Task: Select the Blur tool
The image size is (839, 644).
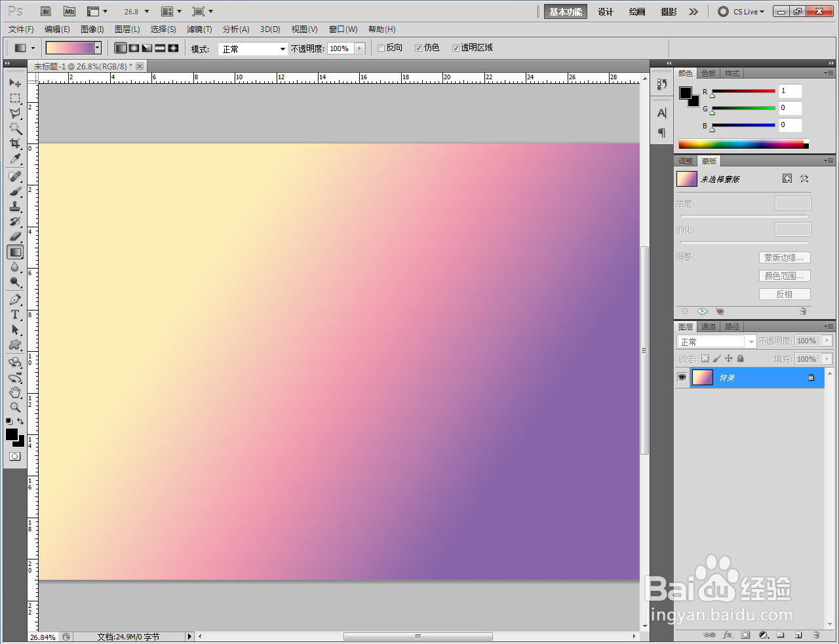Action: pos(15,267)
